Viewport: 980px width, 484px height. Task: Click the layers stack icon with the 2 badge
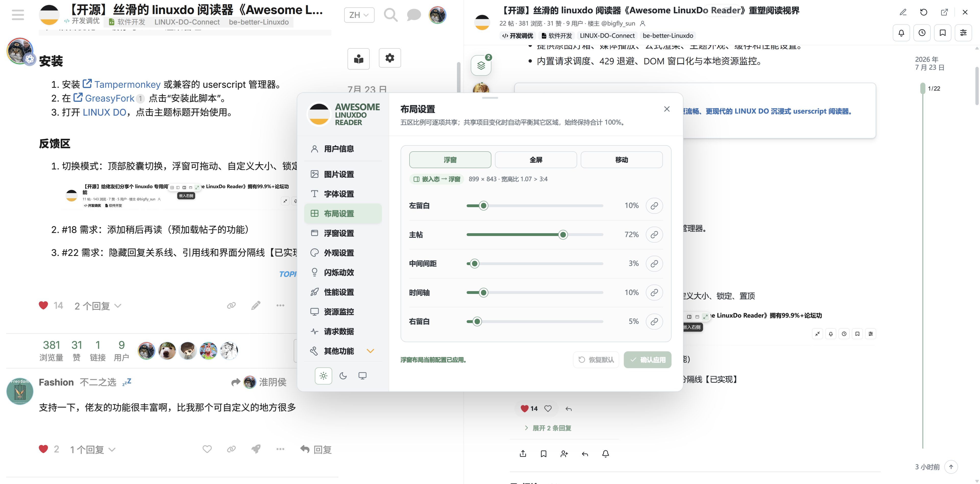click(481, 66)
